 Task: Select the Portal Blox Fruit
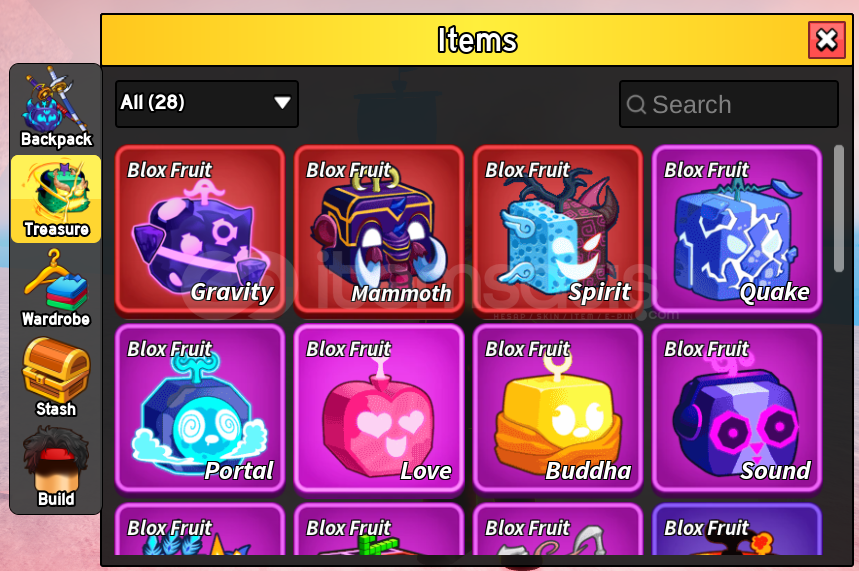(200, 409)
